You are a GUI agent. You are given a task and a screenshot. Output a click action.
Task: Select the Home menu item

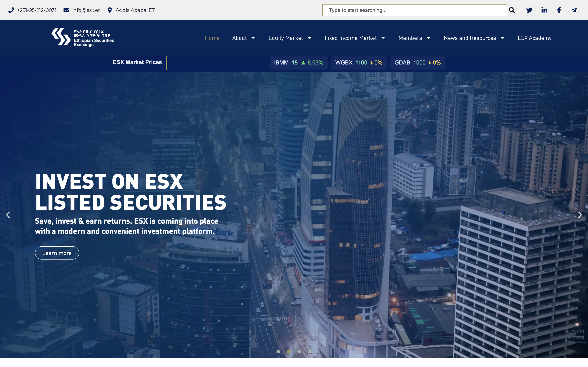click(x=212, y=38)
